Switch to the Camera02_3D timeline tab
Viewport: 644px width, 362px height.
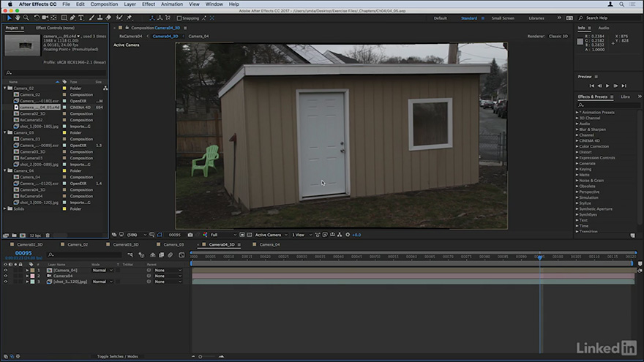click(29, 244)
